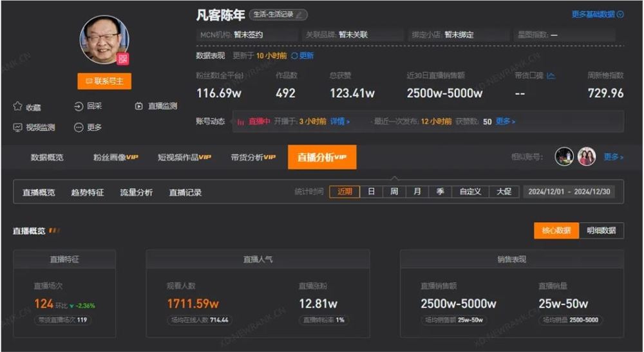The image size is (644, 352).
Task: Click the QR code badge on the avatar
Action: point(123,59)
